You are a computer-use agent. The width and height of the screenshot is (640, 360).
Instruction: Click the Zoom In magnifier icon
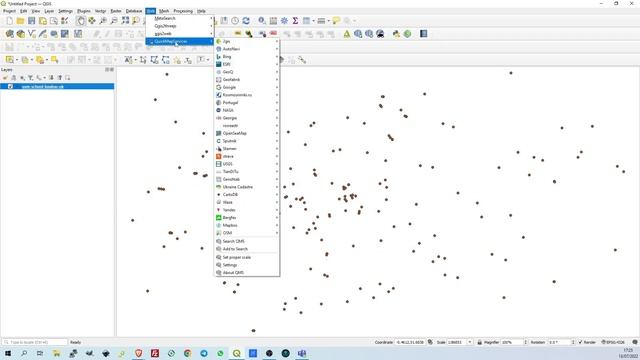[103, 21]
